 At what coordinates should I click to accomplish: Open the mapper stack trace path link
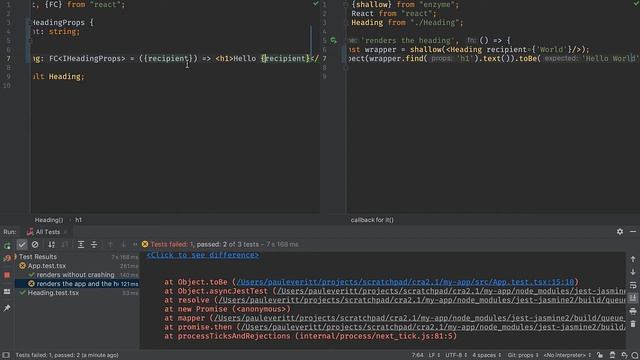pos(420,318)
